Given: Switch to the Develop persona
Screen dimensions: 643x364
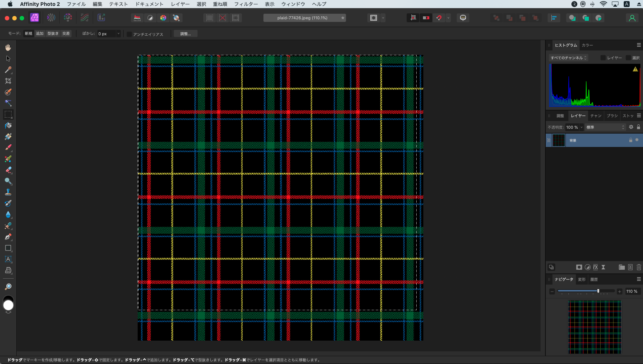Looking at the screenshot, I should pos(68,17).
